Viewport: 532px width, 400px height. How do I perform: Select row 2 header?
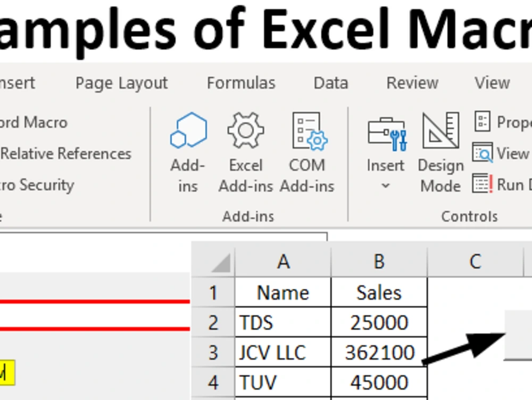(213, 323)
